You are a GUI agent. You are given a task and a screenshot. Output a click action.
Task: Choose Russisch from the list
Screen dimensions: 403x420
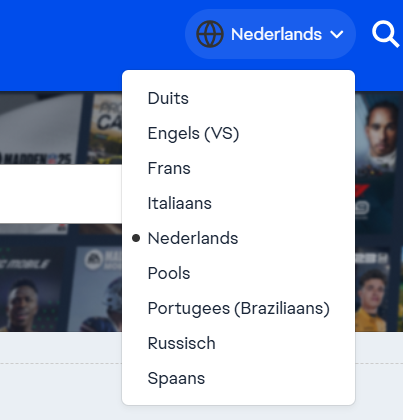pos(182,343)
